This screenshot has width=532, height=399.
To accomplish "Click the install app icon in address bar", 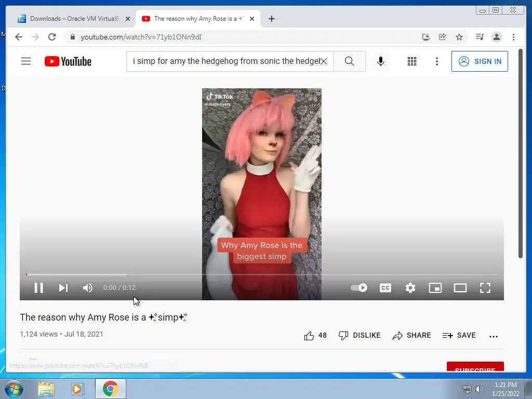I will tap(426, 37).
